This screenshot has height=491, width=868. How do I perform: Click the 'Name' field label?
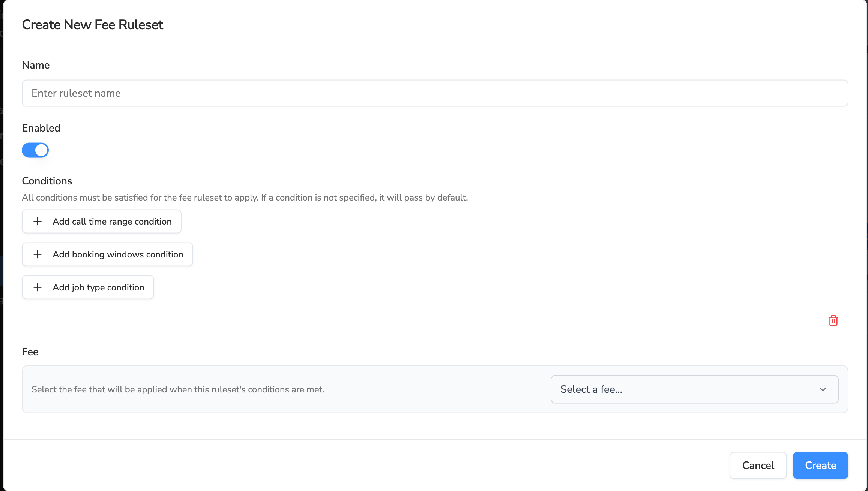click(x=36, y=65)
